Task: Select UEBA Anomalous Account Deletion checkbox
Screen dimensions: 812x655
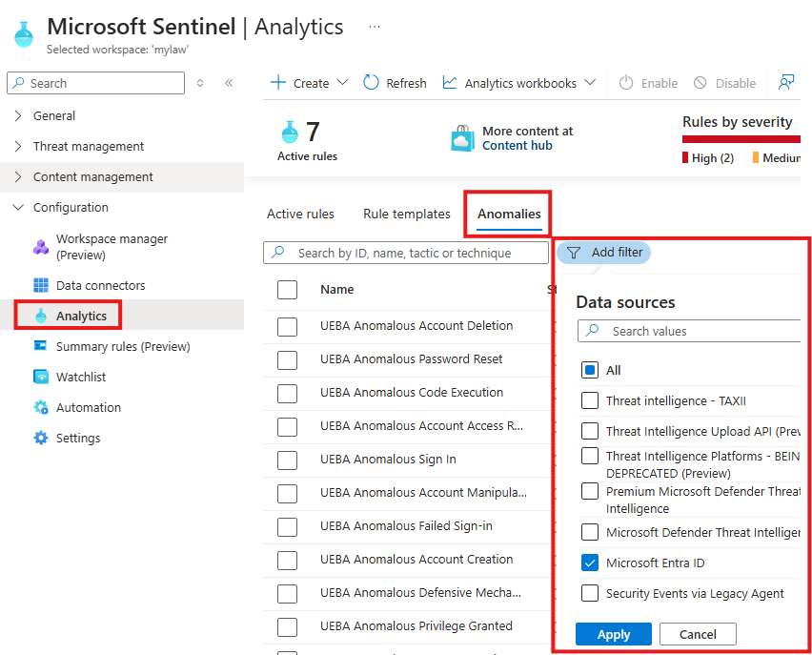Action: pyautogui.click(x=287, y=326)
